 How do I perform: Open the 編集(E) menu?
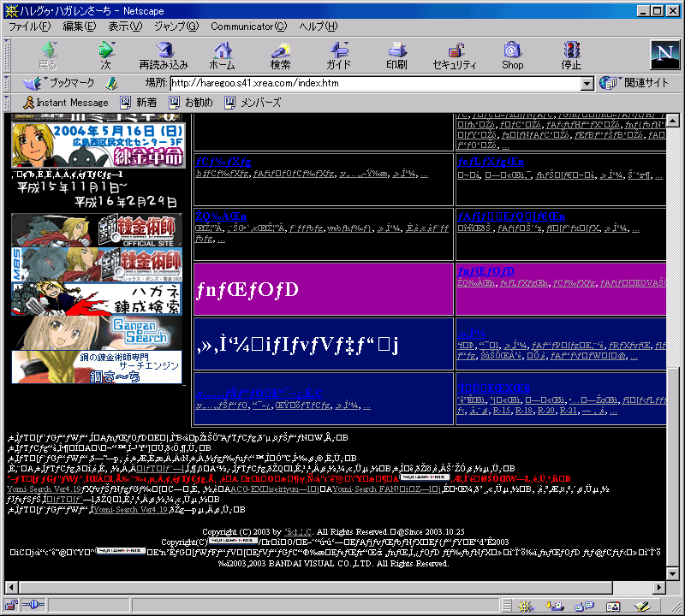pyautogui.click(x=80, y=27)
